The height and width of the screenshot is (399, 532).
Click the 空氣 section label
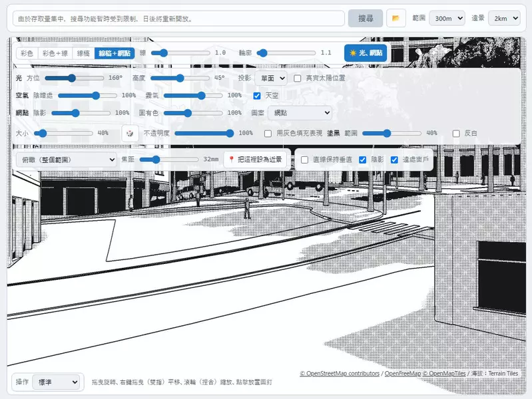pyautogui.click(x=22, y=96)
